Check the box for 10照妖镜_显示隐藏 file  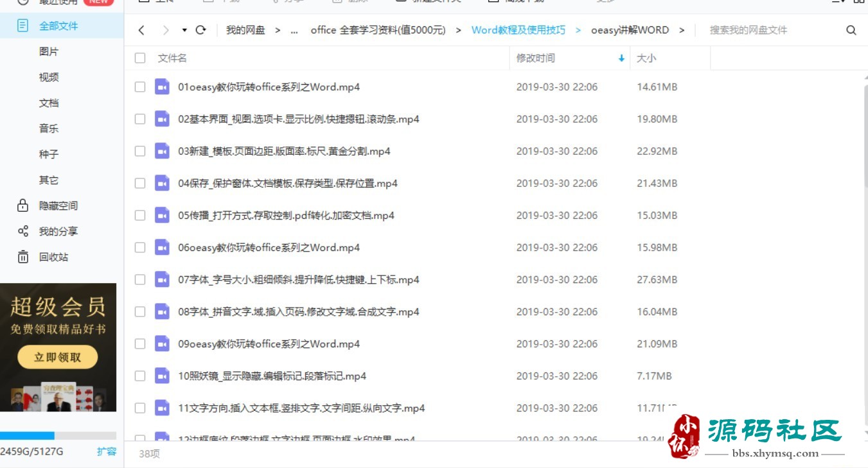(x=140, y=376)
